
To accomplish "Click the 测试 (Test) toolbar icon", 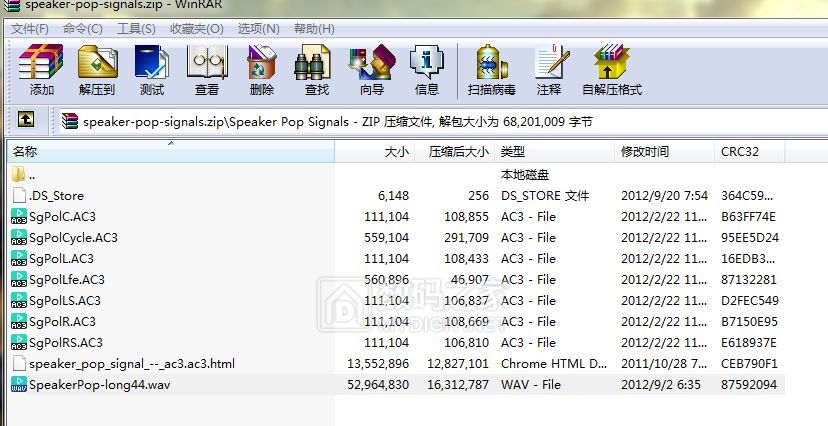I will [152, 62].
